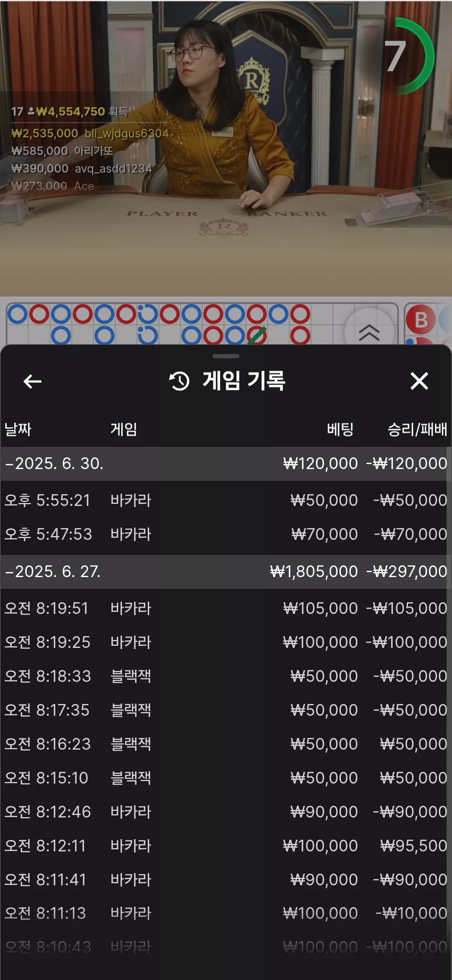452x980 pixels.
Task: Open the 오후 5:55:21 baccarat record
Action: 226,500
